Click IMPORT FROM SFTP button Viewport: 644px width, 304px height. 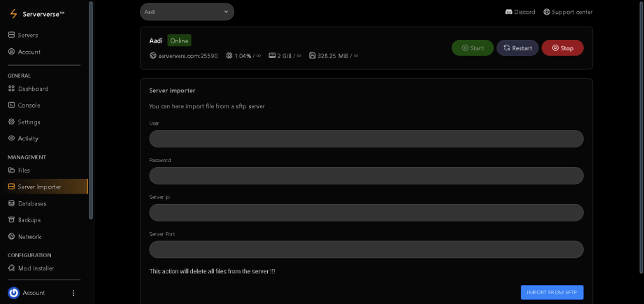(552, 293)
